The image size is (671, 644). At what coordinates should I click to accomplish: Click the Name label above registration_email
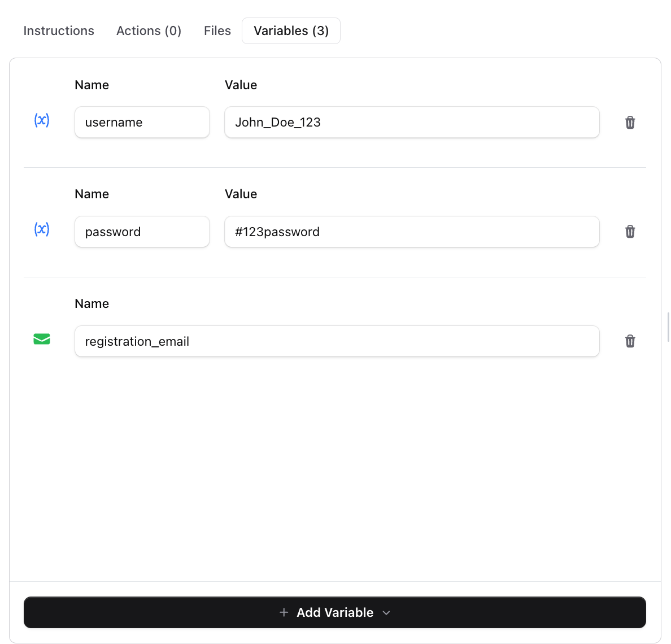91,303
